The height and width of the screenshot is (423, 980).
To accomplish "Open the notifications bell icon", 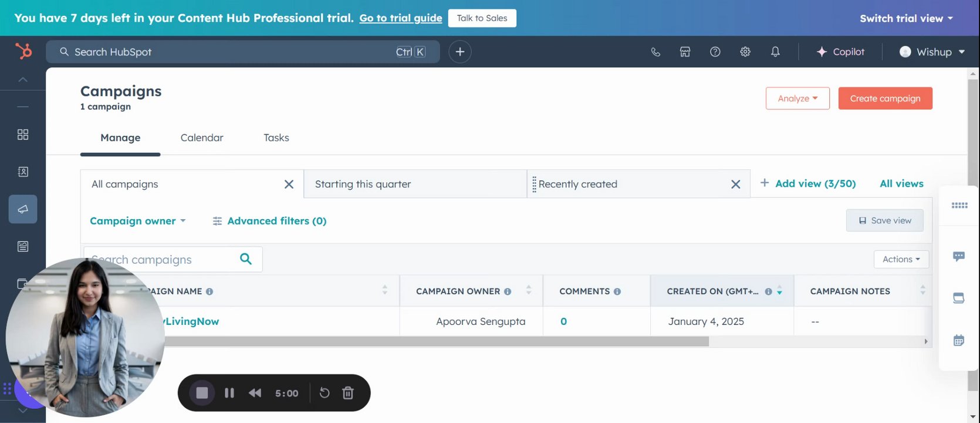I will (775, 52).
